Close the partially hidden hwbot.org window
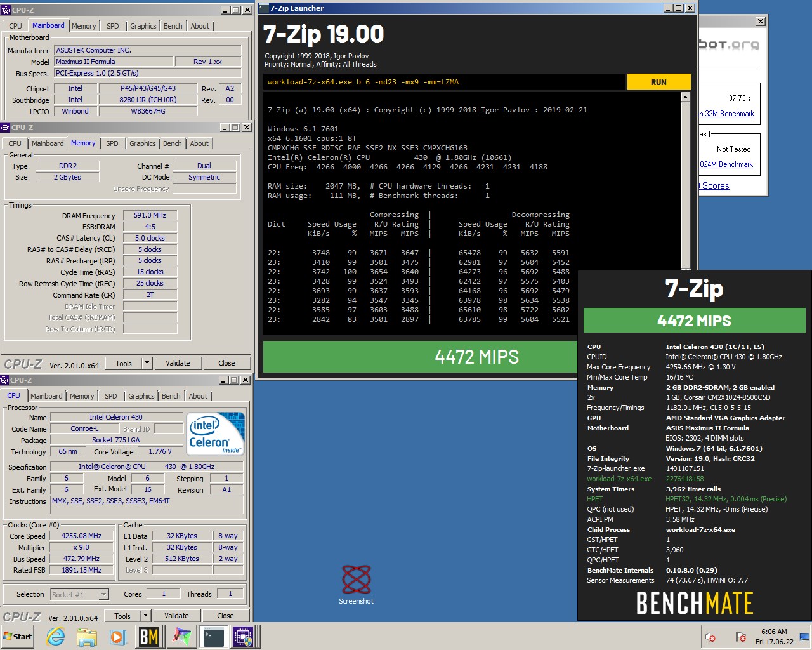 click(x=761, y=21)
